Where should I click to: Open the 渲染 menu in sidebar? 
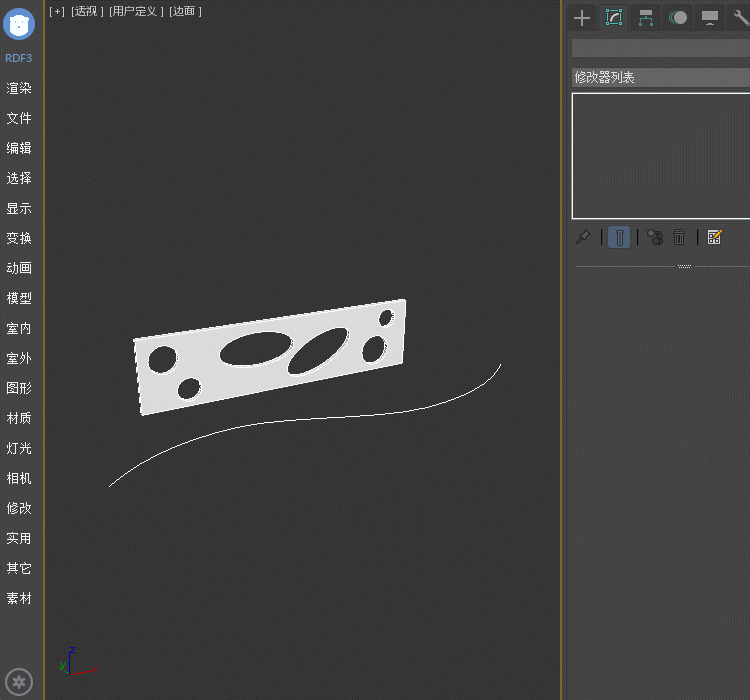coord(19,88)
